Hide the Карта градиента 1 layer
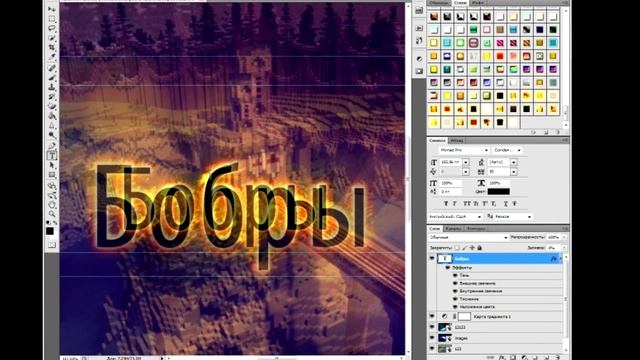640x360 pixels. (x=432, y=316)
